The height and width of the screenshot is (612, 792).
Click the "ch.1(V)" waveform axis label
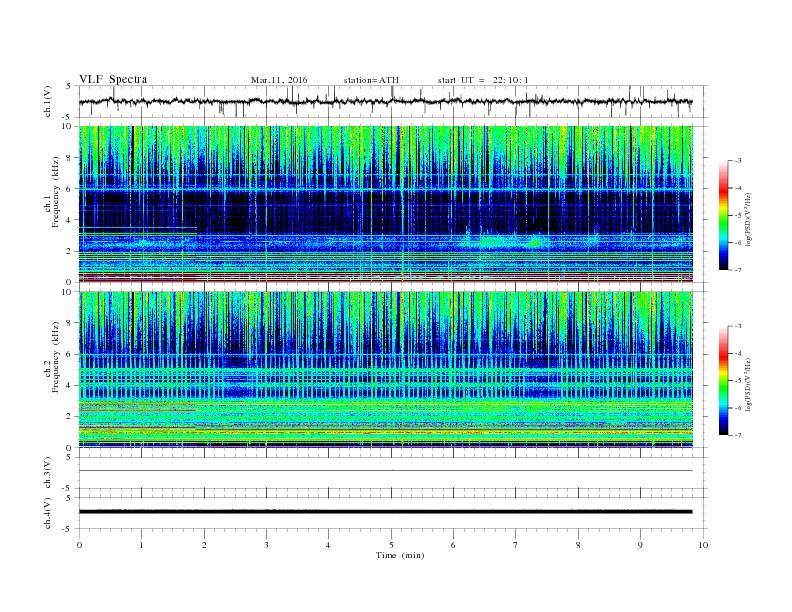pos(48,101)
